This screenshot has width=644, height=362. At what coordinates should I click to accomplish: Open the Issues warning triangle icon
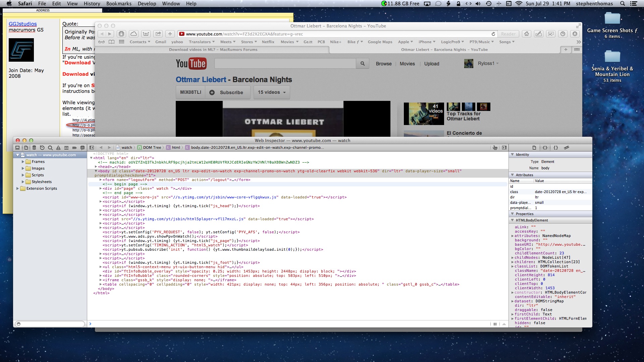[58, 147]
